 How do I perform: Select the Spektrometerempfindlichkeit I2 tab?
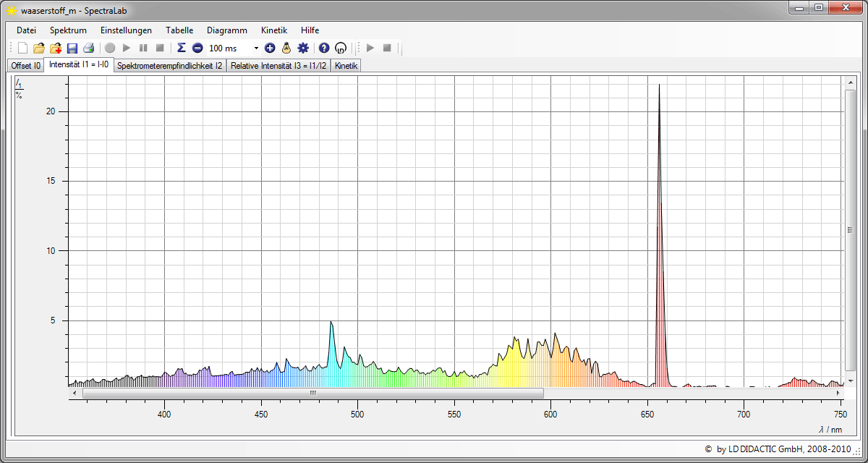(169, 65)
